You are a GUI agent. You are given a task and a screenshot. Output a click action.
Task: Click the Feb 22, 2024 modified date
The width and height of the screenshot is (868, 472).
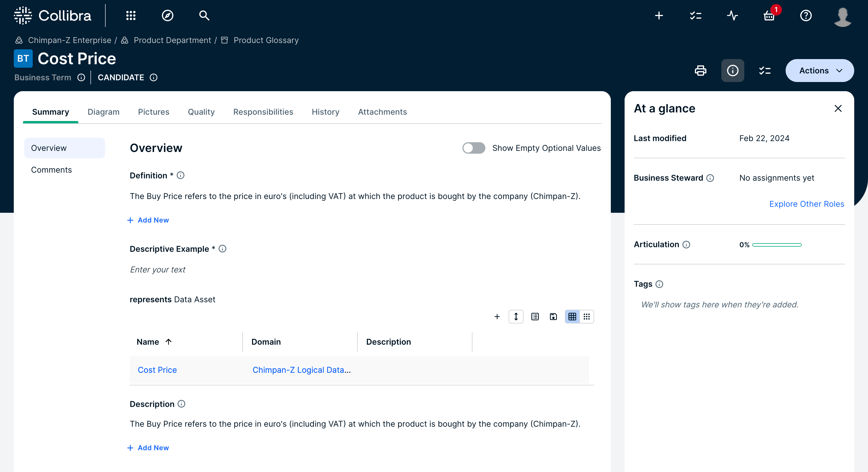(x=764, y=139)
